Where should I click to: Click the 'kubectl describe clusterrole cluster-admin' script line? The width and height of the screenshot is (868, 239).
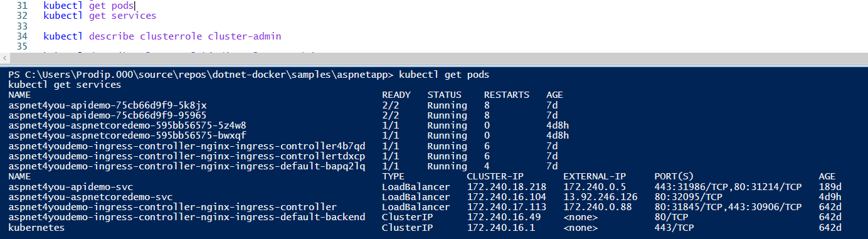tap(162, 36)
